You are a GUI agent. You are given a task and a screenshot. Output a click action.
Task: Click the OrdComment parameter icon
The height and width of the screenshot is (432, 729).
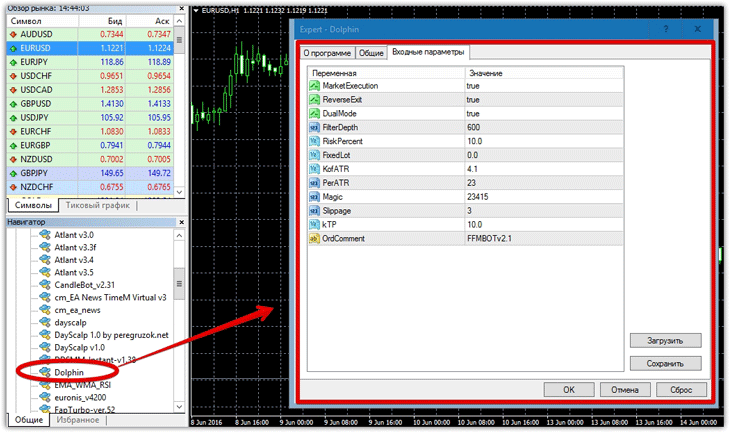(314, 238)
